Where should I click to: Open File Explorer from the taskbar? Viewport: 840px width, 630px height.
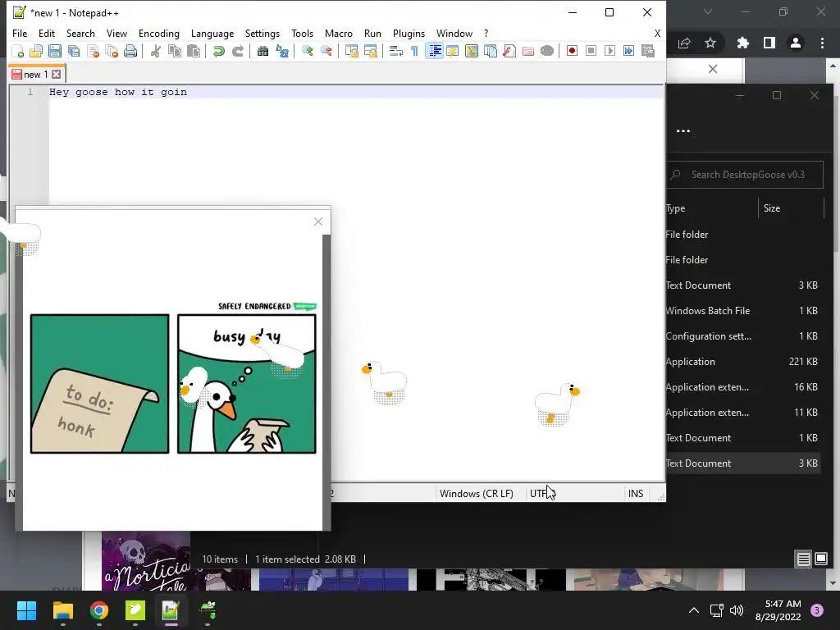(62, 610)
